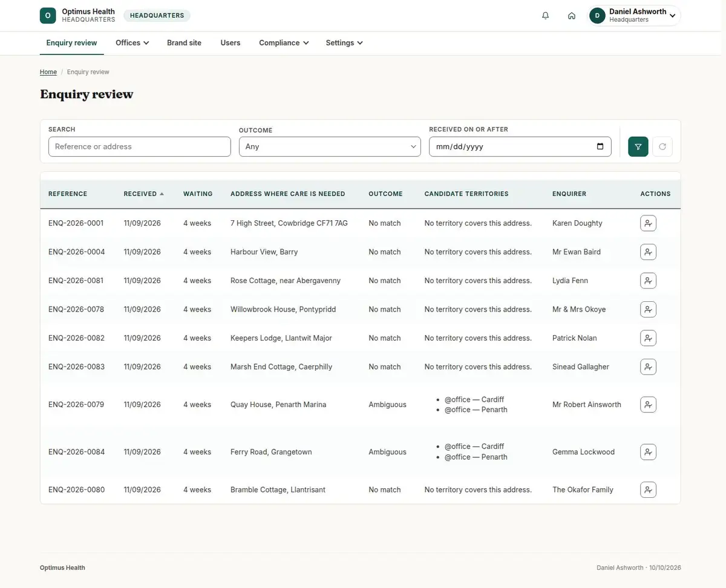Sort by Waiting column header

198,194
